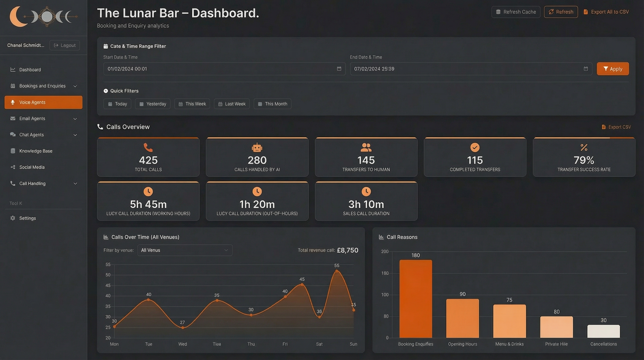
Task: Open the All Venus venue dropdown
Action: 185,250
